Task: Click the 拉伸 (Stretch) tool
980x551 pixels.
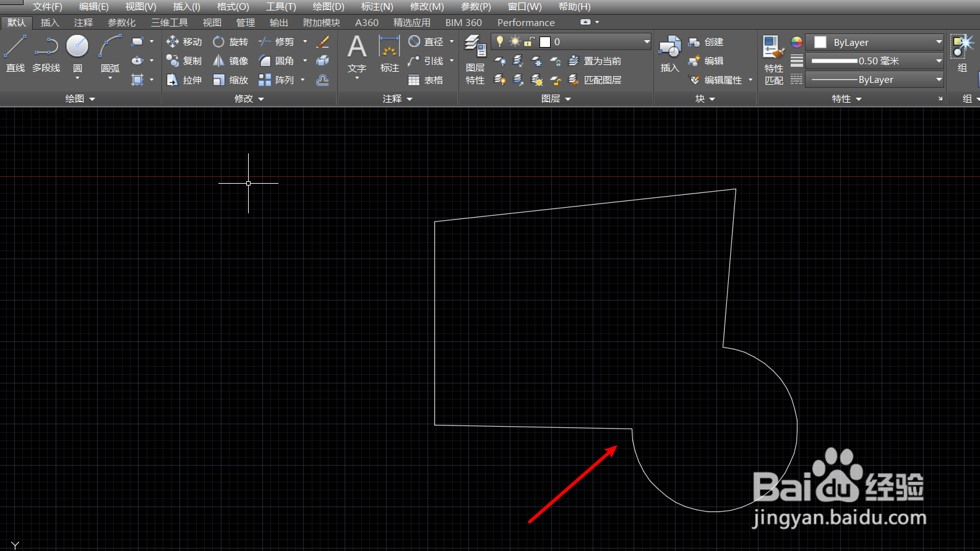Action: (184, 80)
